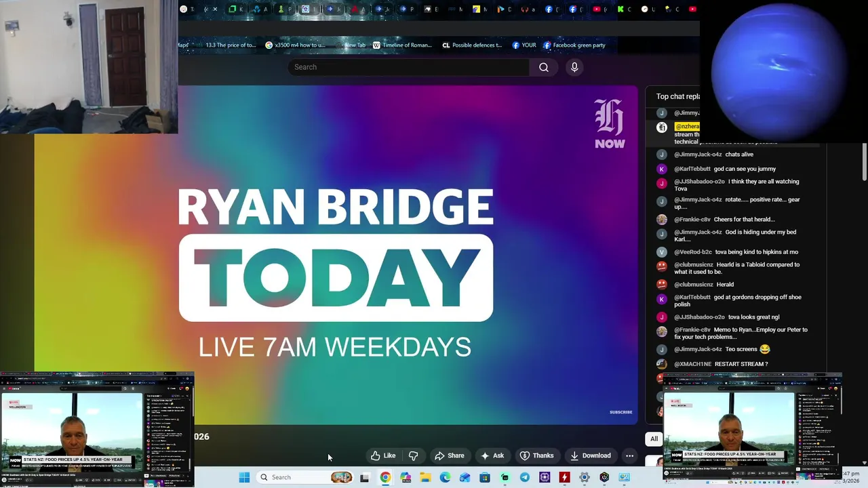The image size is (868, 488).
Task: Click @XMACH1NE message 'RESTART STREAM ?'
Action: coord(721,364)
